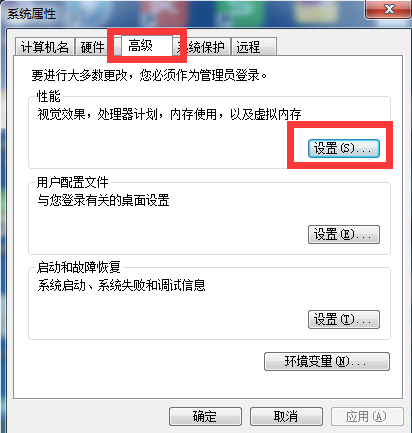This screenshot has height=433, width=412.
Task: Click the 视觉效果 performance description text
Action: (x=169, y=114)
